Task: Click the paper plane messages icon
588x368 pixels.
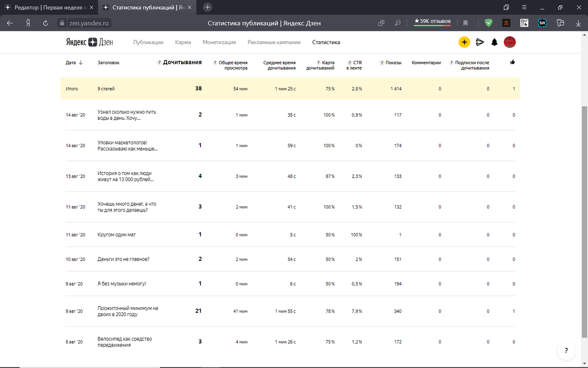Action: (x=480, y=42)
